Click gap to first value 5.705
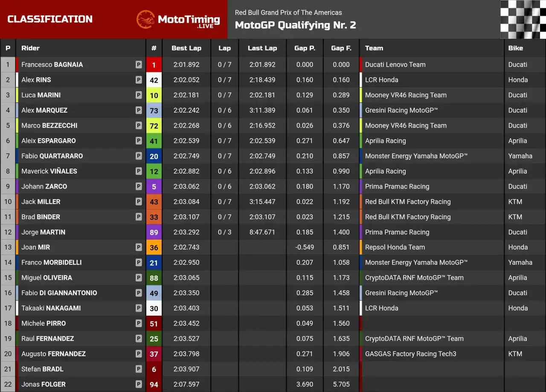This screenshot has height=392, width=546. click(341, 384)
